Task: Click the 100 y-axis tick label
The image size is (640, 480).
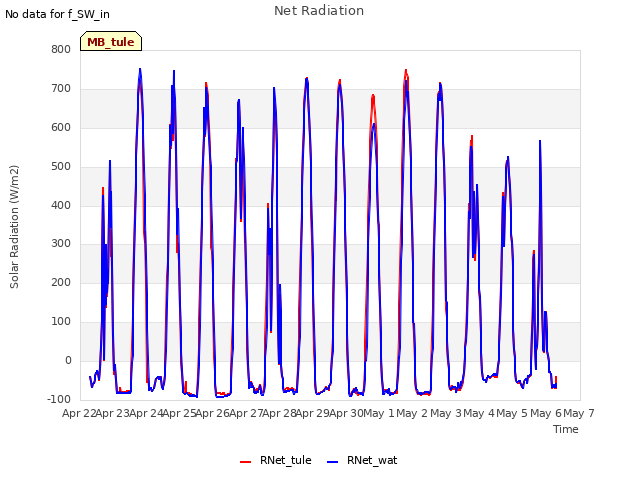Action: coord(61,322)
